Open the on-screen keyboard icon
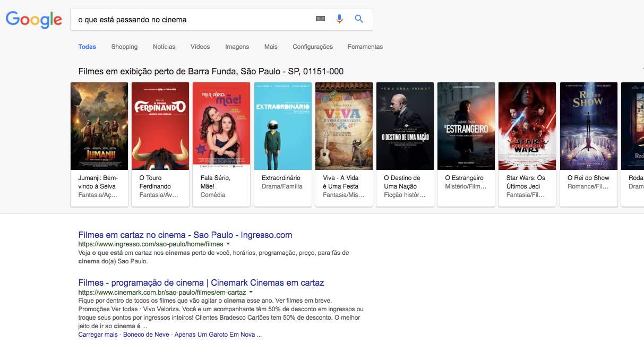Viewport: 644px width, 351px height. point(320,19)
